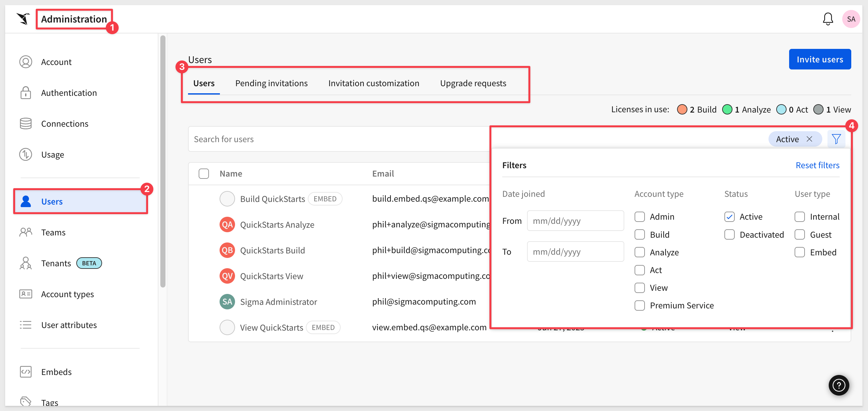
Task: Click the Account types card icon
Action: 26,294
